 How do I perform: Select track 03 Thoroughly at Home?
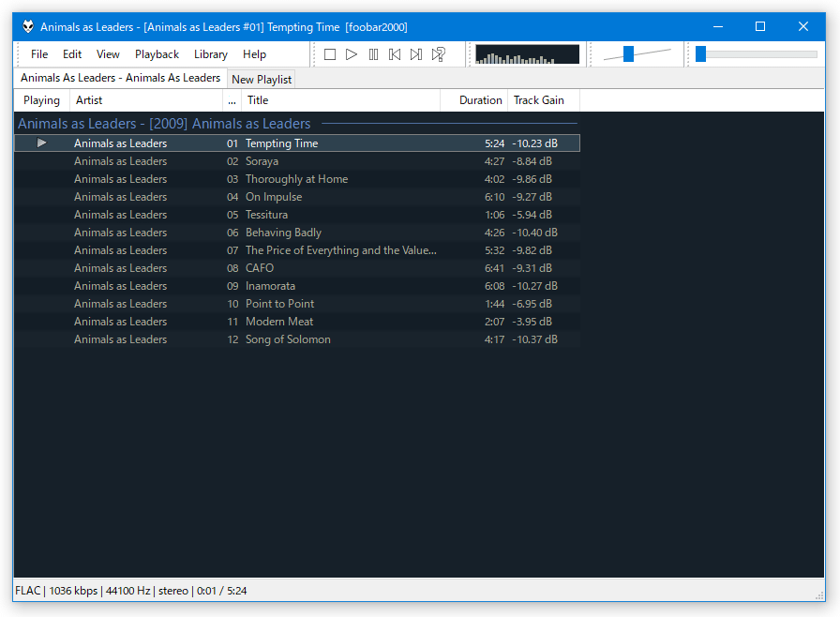297,179
